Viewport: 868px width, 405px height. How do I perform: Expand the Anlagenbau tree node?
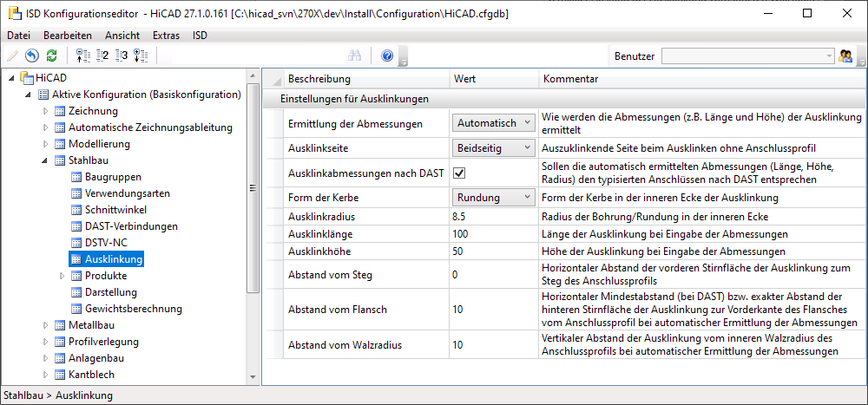pos(45,358)
